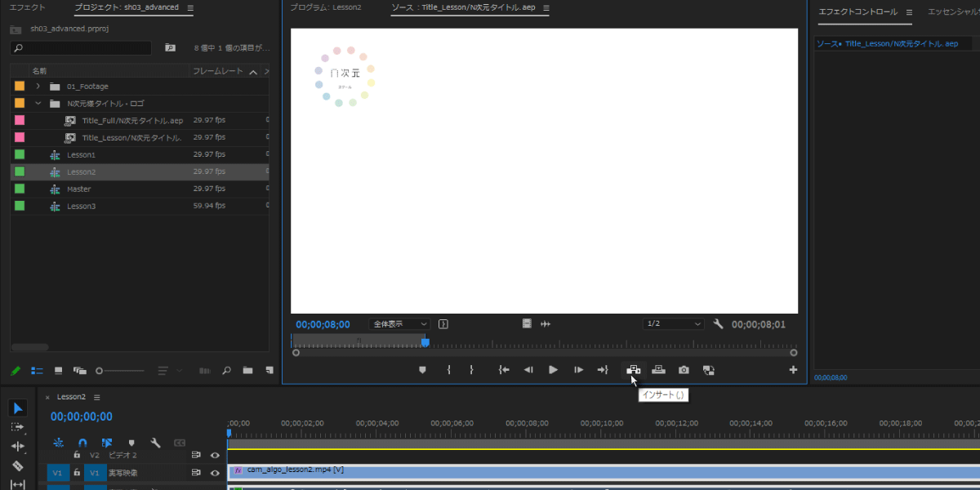Toggle insert sequences as nests button
The image size is (980, 490).
[x=58, y=442]
